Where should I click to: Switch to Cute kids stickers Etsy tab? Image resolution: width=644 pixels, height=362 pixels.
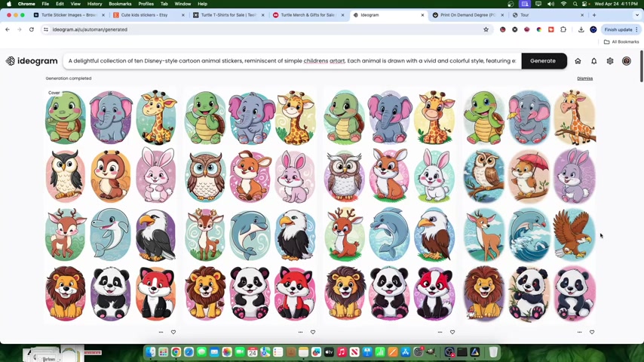pos(149,15)
